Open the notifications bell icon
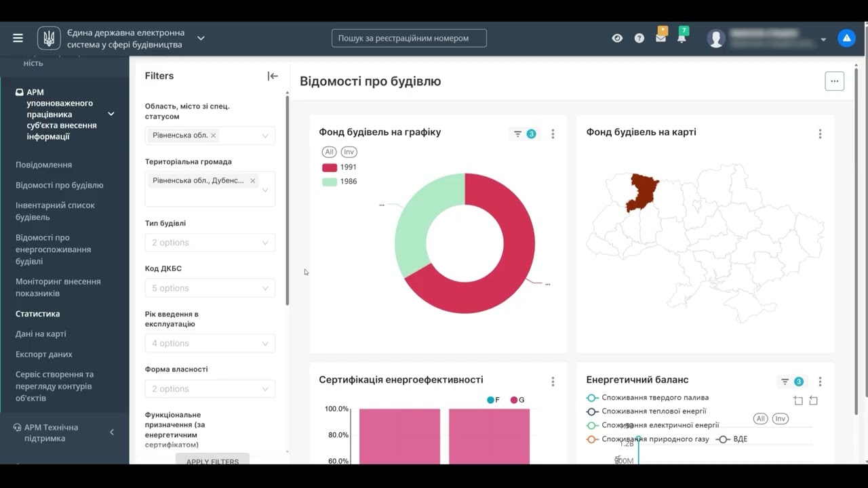Viewport: 868px width, 488px height. [x=682, y=37]
